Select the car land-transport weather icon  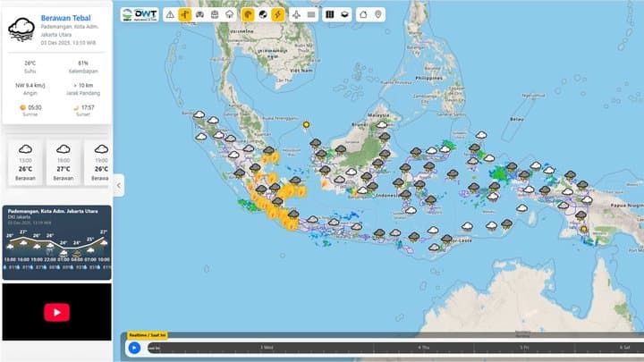[x=200, y=15]
